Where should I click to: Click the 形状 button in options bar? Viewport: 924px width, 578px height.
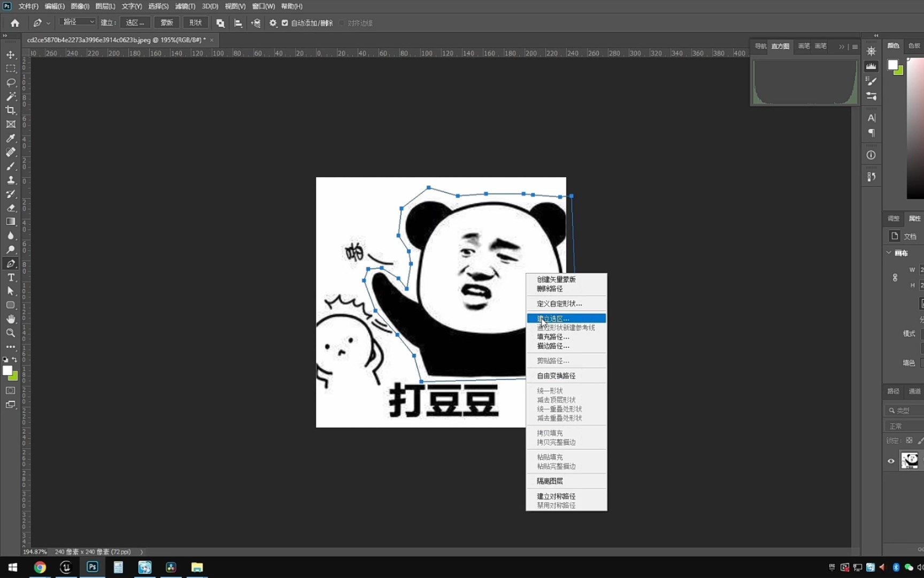[196, 22]
